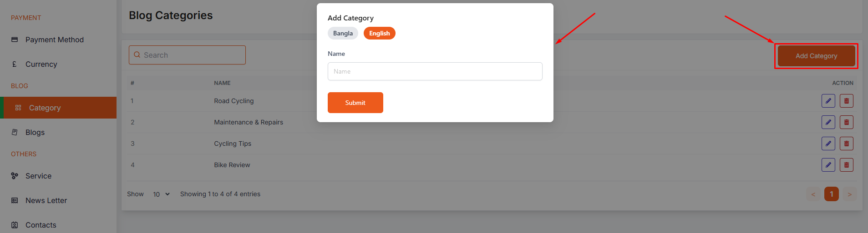This screenshot has width=868, height=233.
Task: Click the Currency pound icon
Action: [15, 64]
